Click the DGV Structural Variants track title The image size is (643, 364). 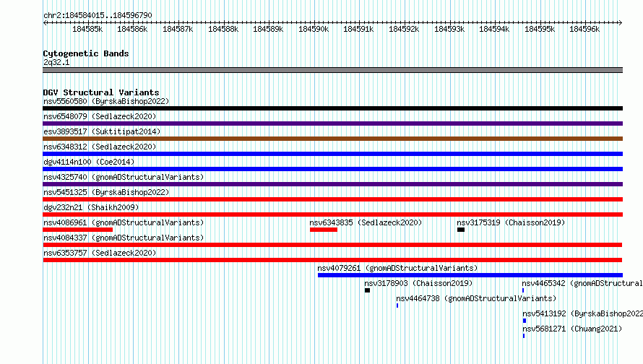click(x=101, y=92)
